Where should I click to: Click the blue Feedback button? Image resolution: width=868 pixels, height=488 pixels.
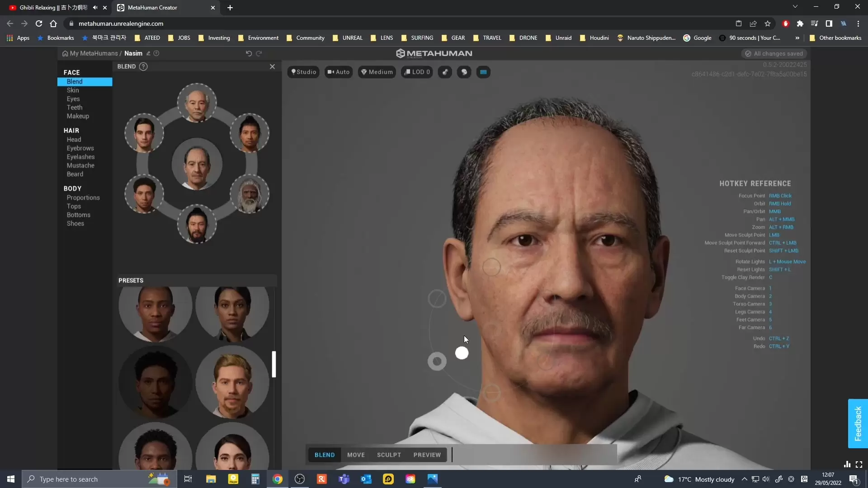tap(858, 423)
